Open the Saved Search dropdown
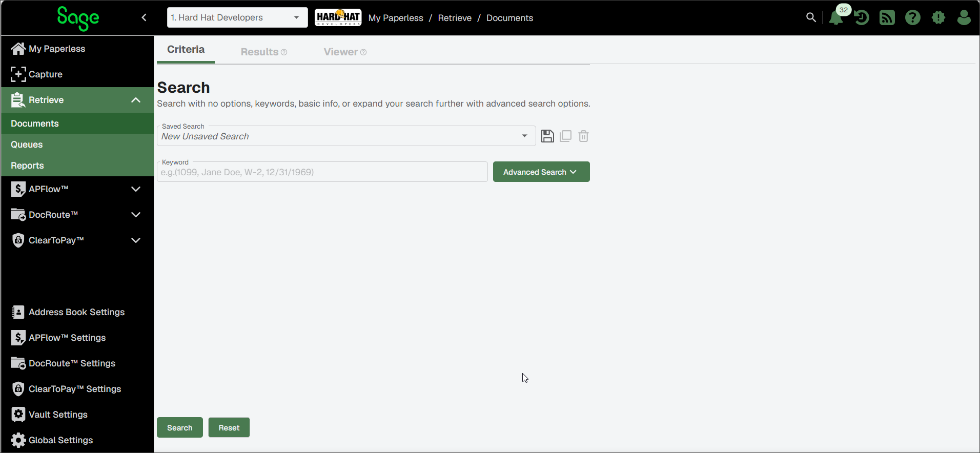This screenshot has width=980, height=453. [x=346, y=136]
